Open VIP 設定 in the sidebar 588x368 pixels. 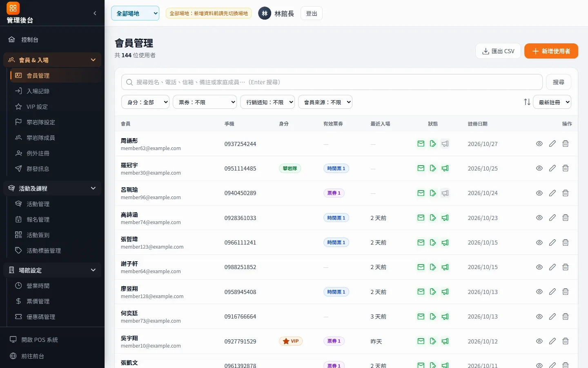[x=56, y=107]
